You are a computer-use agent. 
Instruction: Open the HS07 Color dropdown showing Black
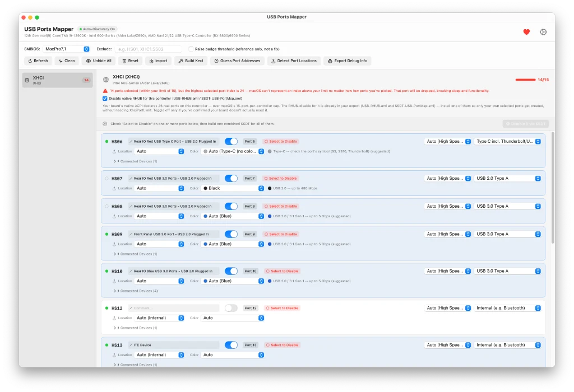click(233, 188)
